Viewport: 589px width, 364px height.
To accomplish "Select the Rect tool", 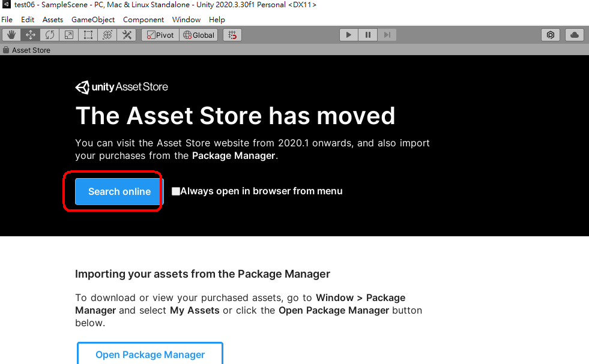I will click(x=88, y=35).
